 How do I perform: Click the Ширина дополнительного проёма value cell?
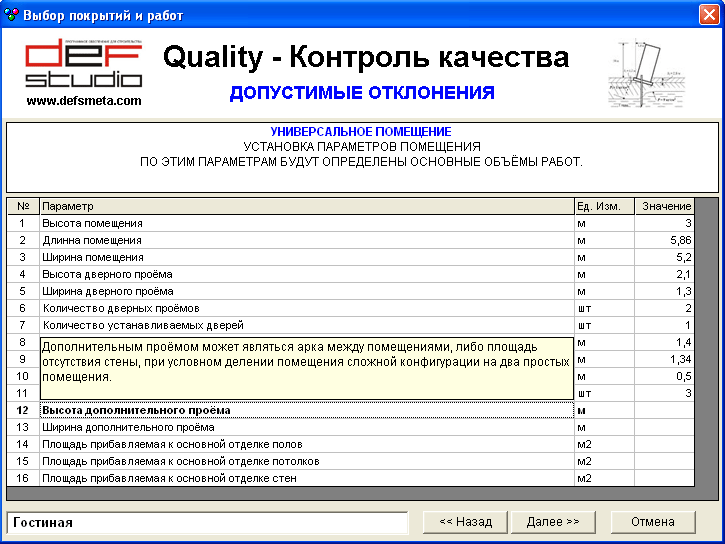(663, 428)
